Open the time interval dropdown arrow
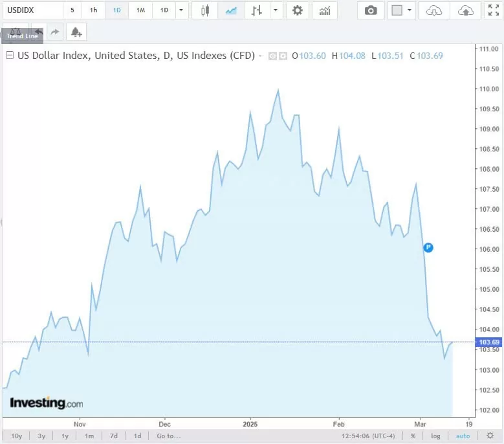Image resolution: width=504 pixels, height=444 pixels. click(x=181, y=10)
